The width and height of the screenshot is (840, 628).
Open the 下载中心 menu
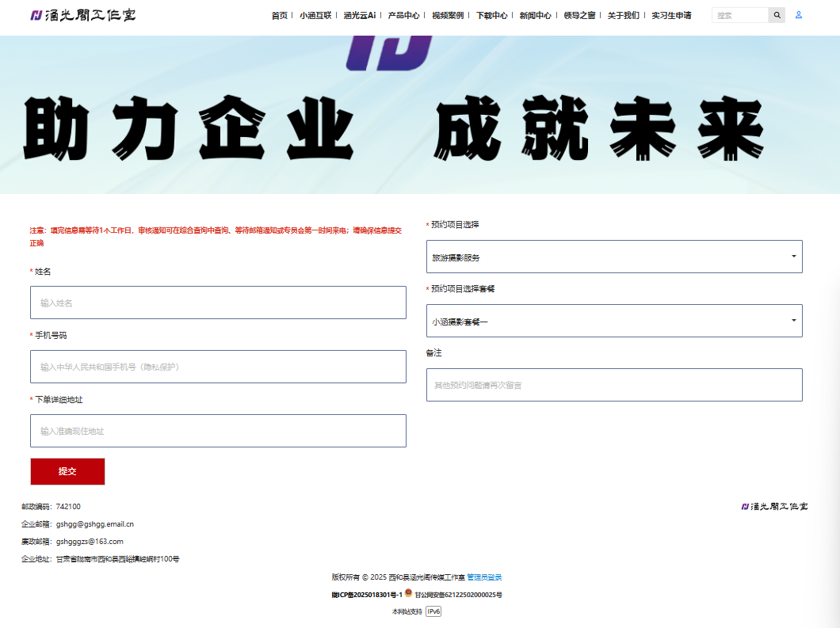point(494,14)
